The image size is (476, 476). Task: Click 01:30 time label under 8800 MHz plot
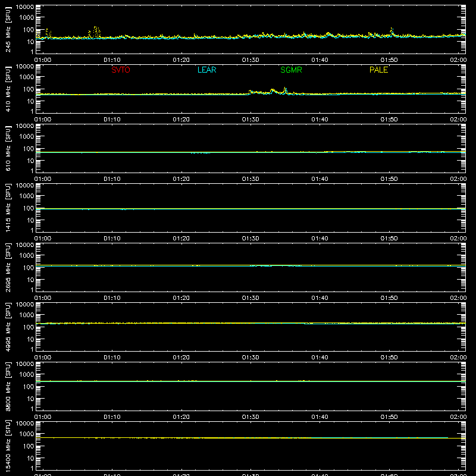point(250,417)
